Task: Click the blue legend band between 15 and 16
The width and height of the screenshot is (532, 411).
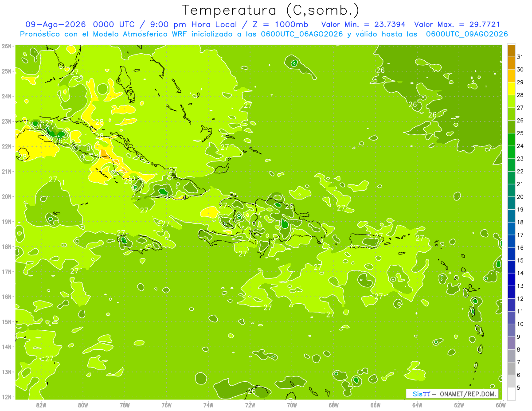Action: pos(511,254)
